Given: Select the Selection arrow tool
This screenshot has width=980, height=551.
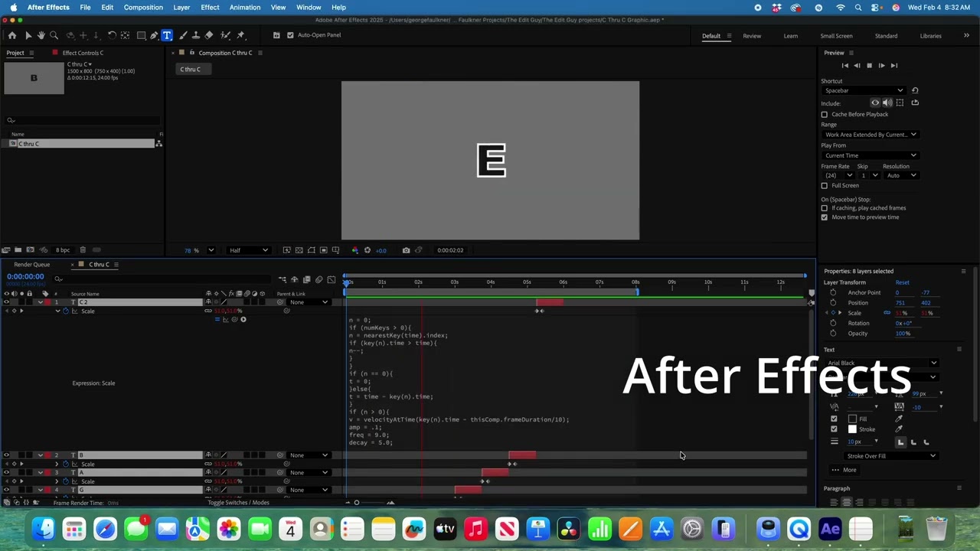Looking at the screenshot, I should click(x=28, y=35).
